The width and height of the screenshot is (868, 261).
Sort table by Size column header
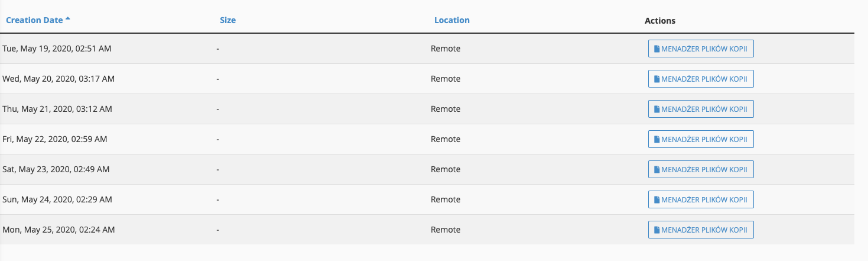pyautogui.click(x=227, y=20)
